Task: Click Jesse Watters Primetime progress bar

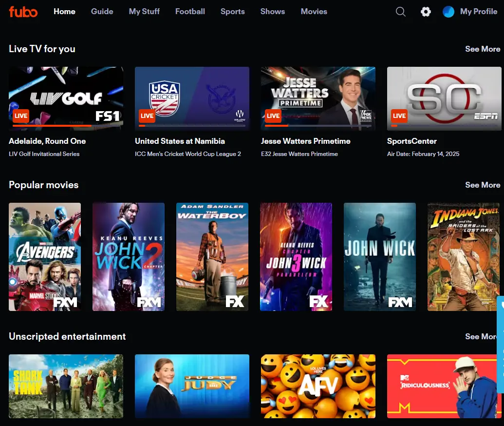Action: click(318, 125)
